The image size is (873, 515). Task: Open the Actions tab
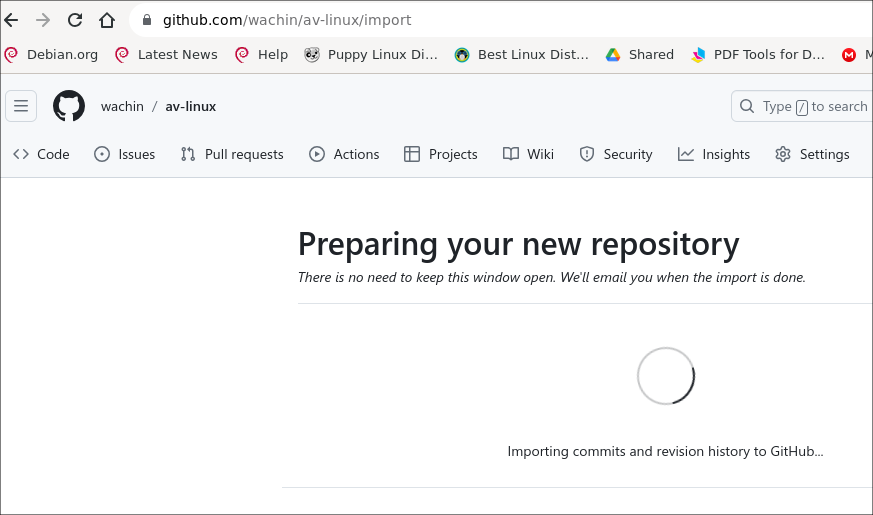click(x=344, y=154)
